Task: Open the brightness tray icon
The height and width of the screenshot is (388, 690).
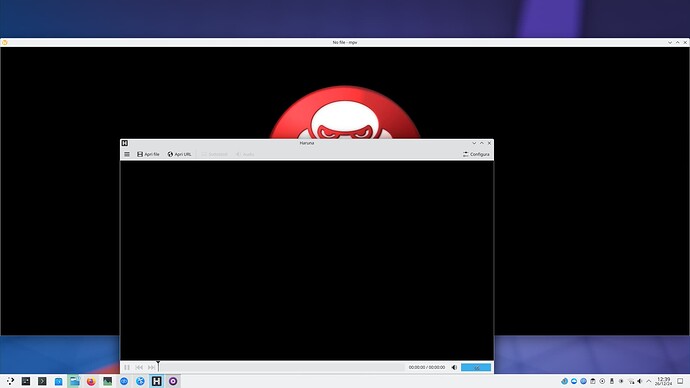Action: pyautogui.click(x=621, y=381)
